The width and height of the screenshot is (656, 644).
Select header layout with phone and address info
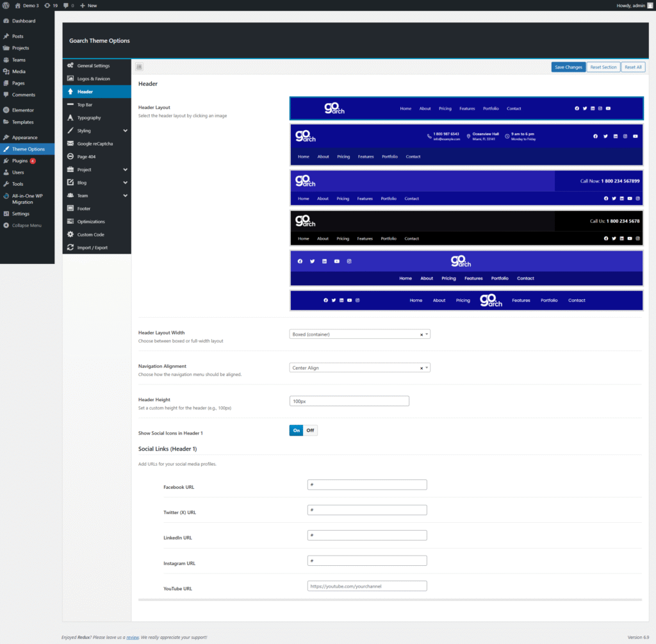466,145
